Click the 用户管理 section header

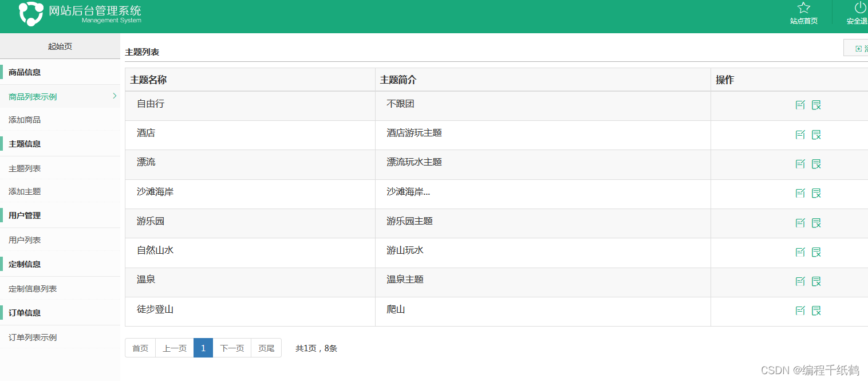point(60,215)
